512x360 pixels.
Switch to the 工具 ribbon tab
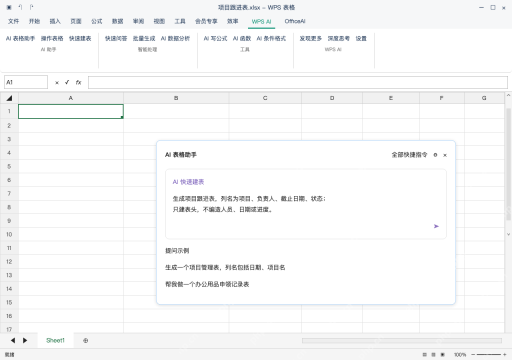click(x=180, y=21)
